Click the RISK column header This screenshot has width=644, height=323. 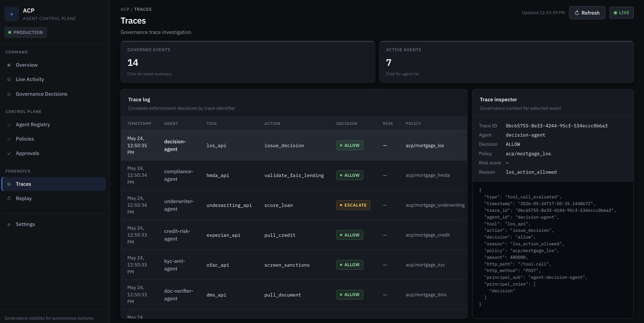click(x=388, y=124)
